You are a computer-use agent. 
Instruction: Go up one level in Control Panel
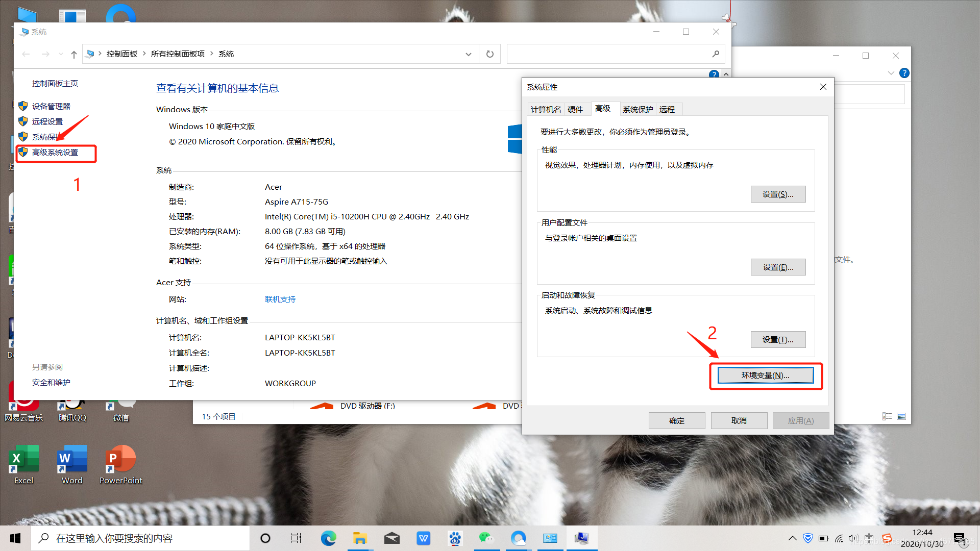pos(74,54)
